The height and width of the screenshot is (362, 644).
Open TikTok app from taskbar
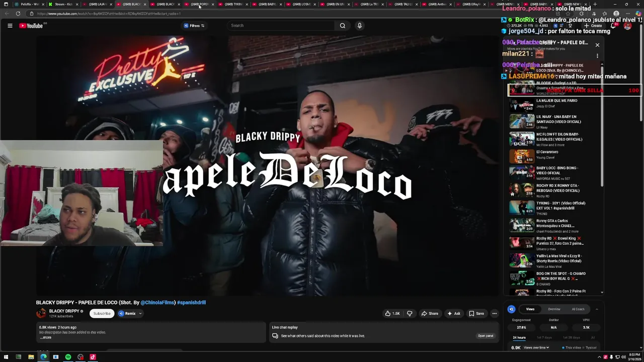(x=93, y=357)
